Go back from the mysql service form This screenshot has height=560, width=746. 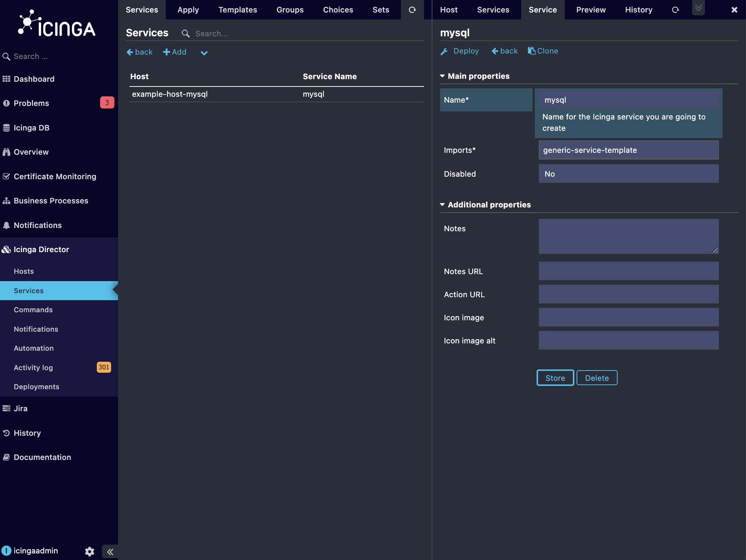[x=505, y=51]
